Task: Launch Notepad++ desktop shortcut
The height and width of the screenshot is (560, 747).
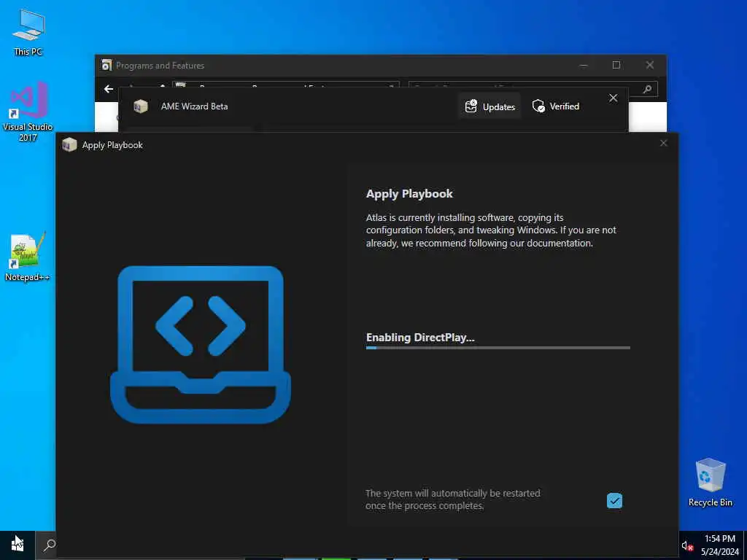Action: (x=27, y=256)
